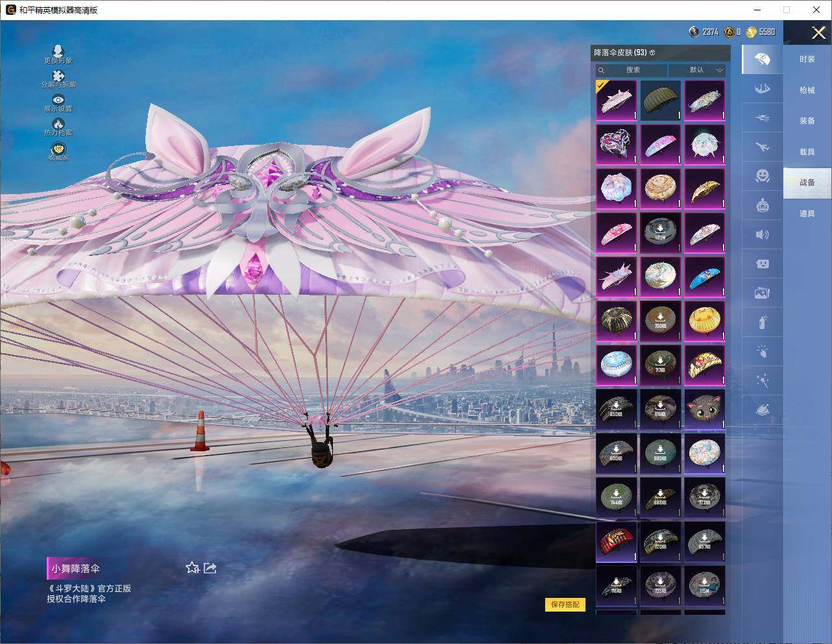Select the white glowing spiky round parachute
832x644 pixels.
[x=704, y=145]
